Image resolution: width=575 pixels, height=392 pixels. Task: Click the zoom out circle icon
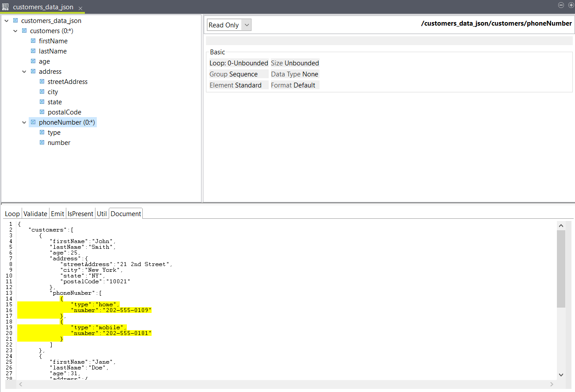(x=561, y=5)
